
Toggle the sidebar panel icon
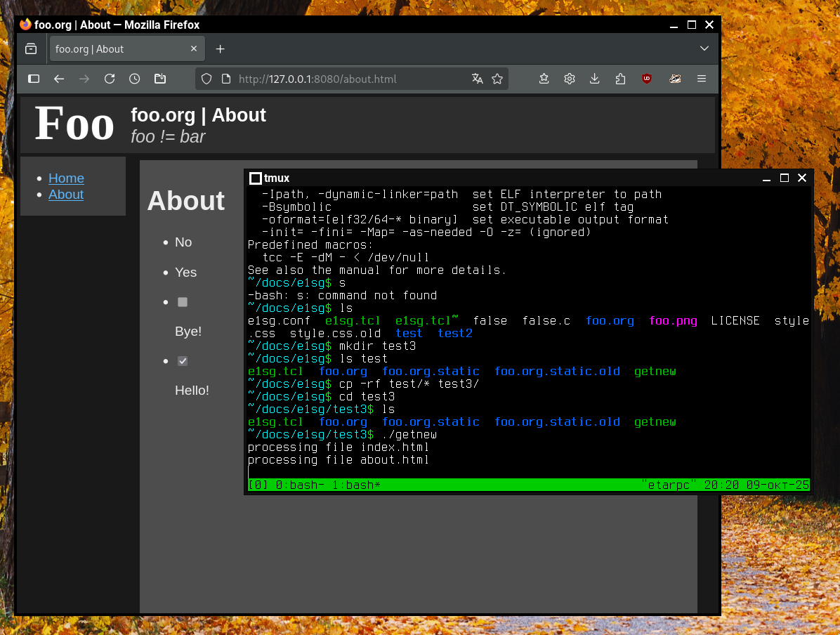[x=34, y=79]
